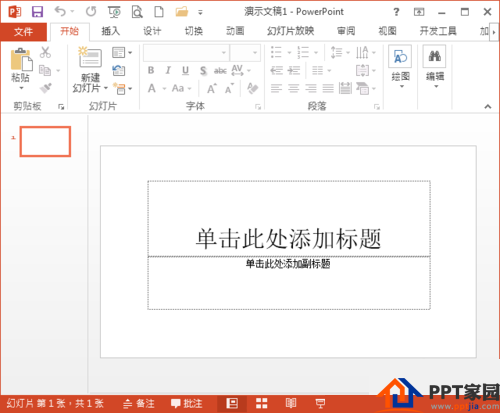Screen dimensions: 500x413
Task: Toggle the 备注 notes pane button
Action: point(139,404)
